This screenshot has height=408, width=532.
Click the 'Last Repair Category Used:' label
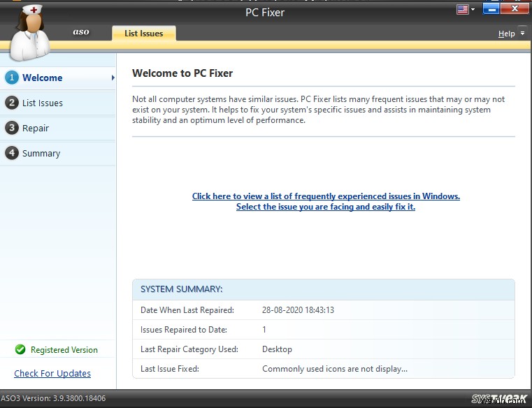pos(189,349)
